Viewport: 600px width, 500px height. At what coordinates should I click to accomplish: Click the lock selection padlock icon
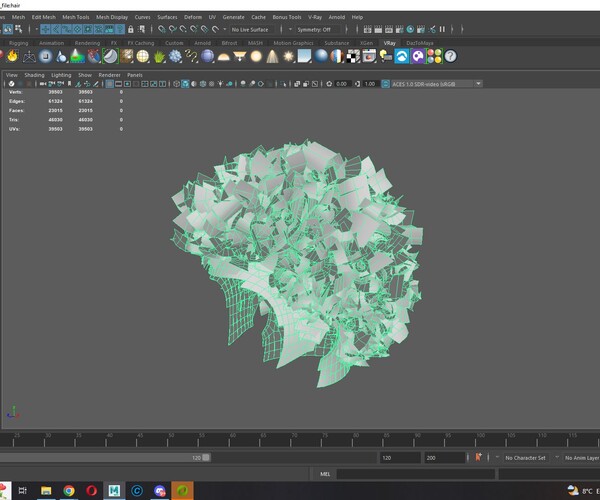tap(130, 29)
